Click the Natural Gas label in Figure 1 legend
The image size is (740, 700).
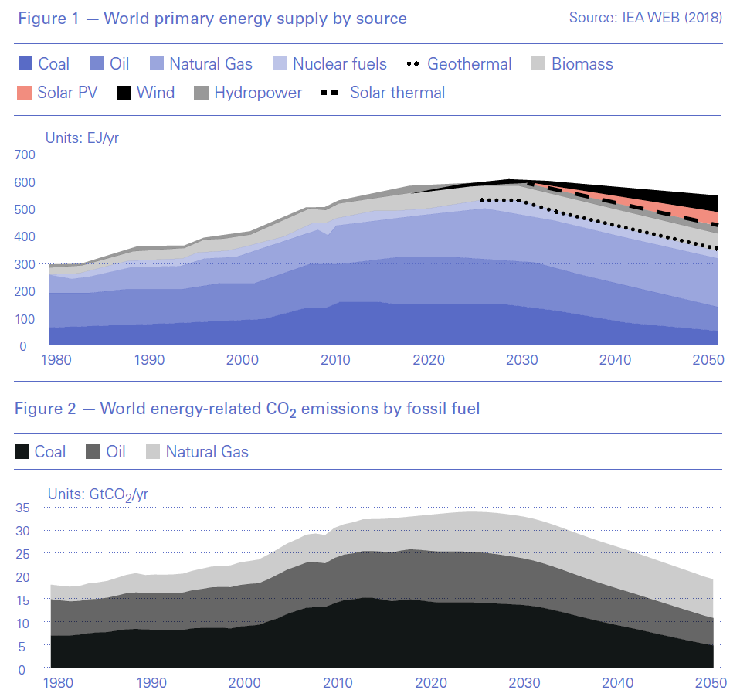point(211,64)
